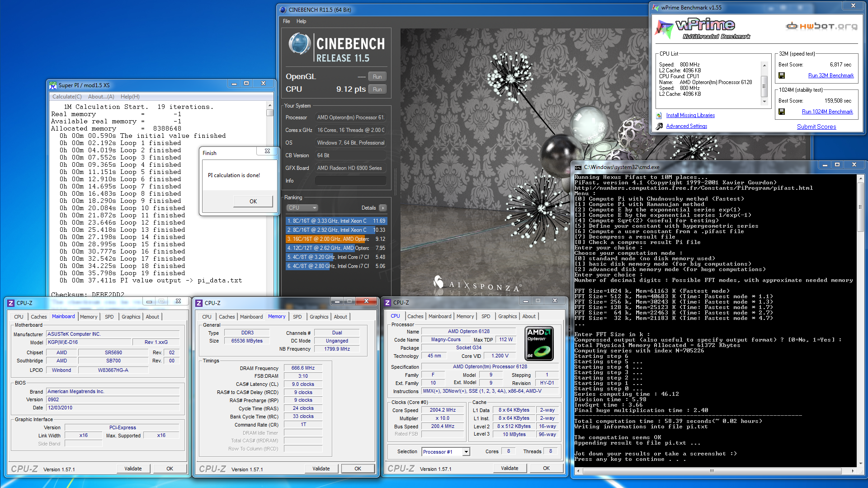Click the up arrow of wPrime CPU List scrollbar
The image size is (868, 488).
coord(764,66)
